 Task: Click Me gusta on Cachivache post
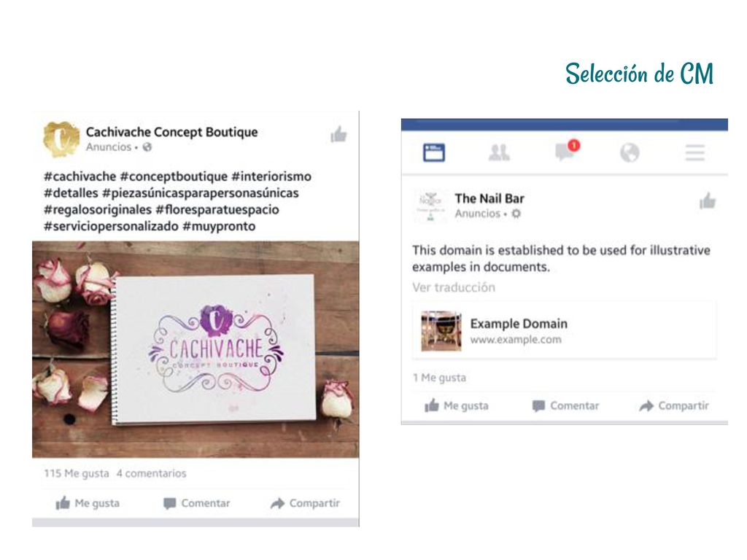pyautogui.click(x=88, y=503)
